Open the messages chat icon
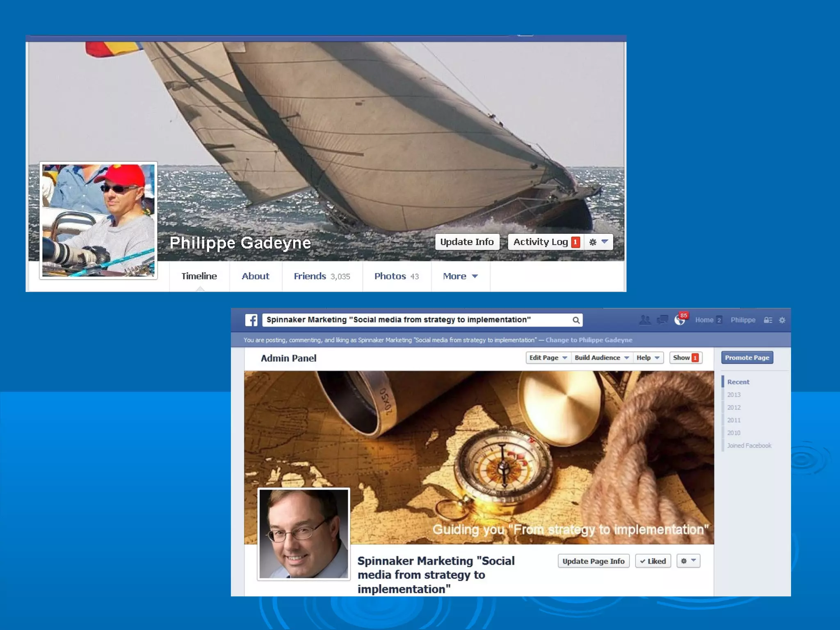Image resolution: width=840 pixels, height=630 pixels. click(x=662, y=320)
